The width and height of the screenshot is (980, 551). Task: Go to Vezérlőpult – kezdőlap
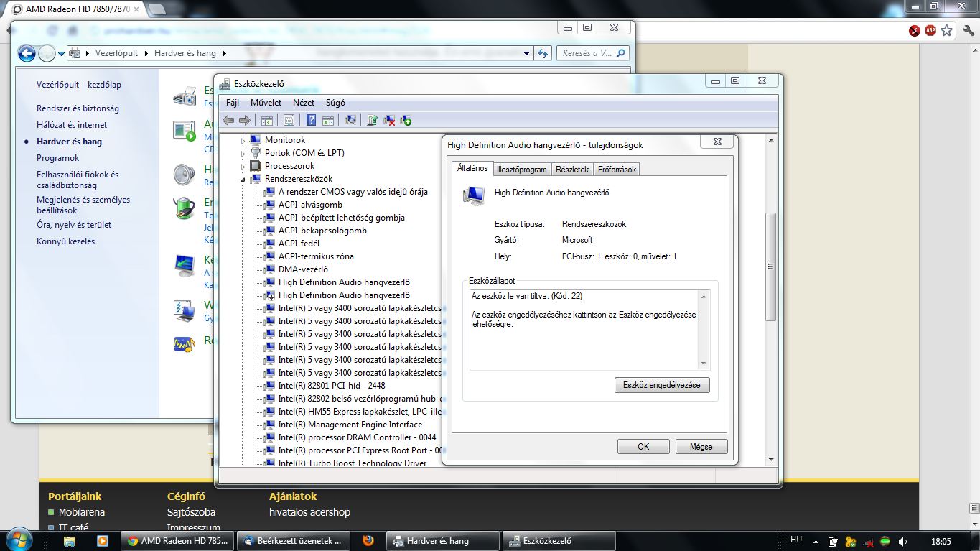click(x=79, y=85)
